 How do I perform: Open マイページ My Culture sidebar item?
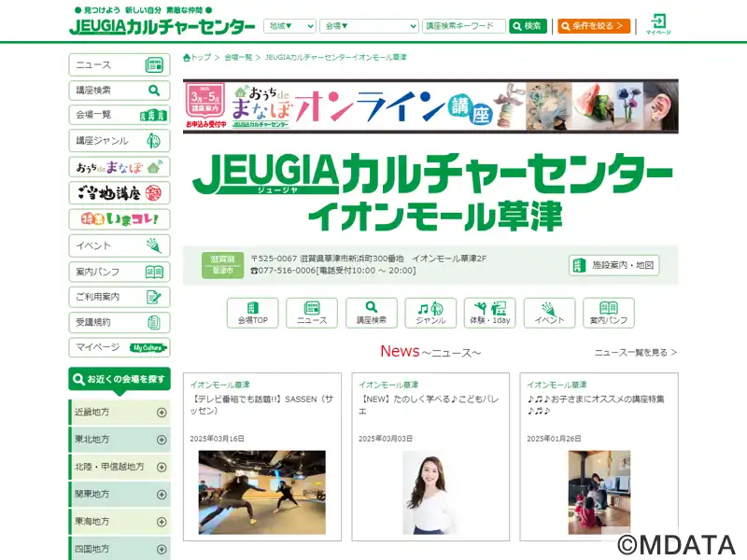click(120, 347)
